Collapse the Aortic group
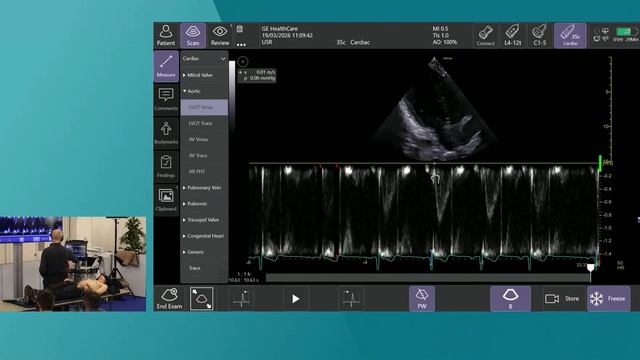This screenshot has height=360, width=640. [204, 91]
